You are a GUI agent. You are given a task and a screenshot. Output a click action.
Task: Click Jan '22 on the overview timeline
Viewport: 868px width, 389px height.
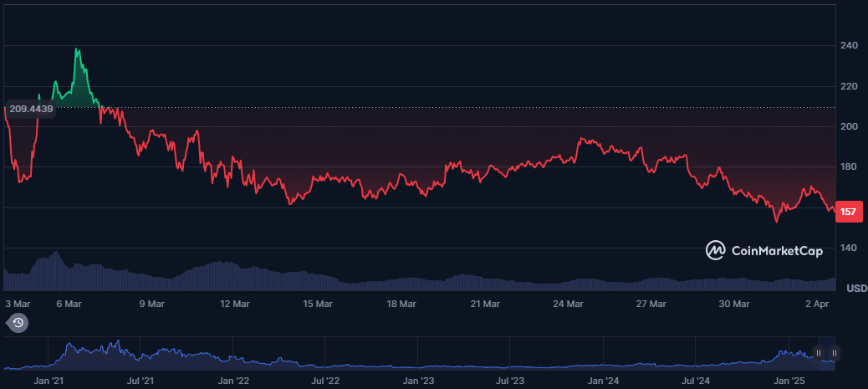[x=234, y=381]
